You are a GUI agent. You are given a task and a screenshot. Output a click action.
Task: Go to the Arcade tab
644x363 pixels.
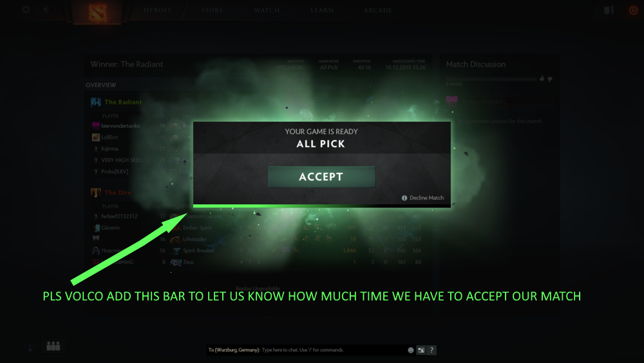point(378,10)
